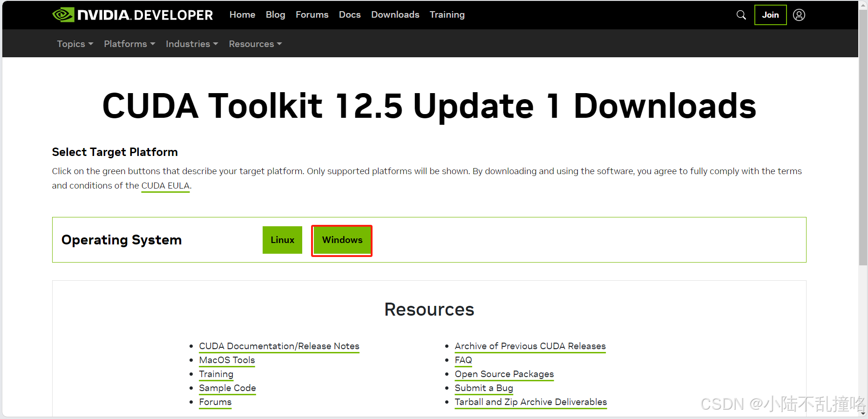Click the centered 'Resources' section heading
868x419 pixels.
(429, 310)
